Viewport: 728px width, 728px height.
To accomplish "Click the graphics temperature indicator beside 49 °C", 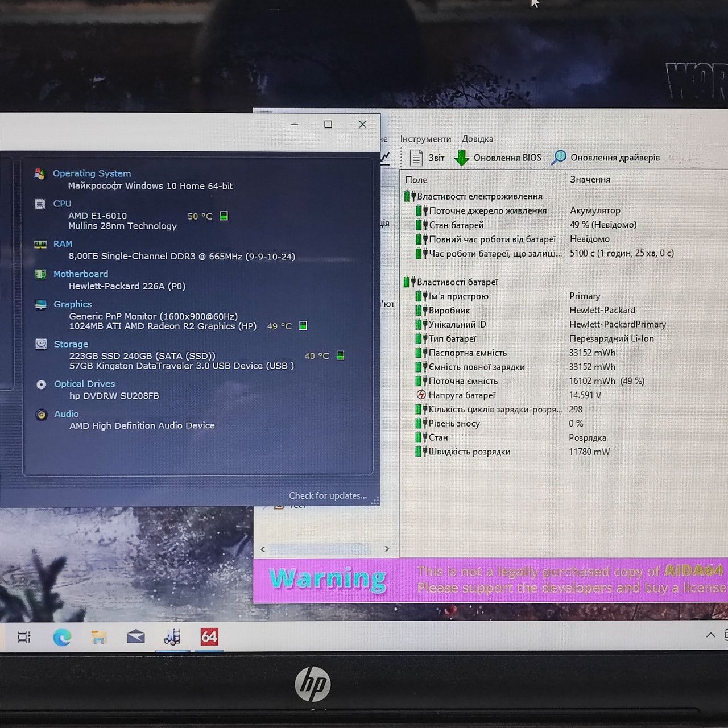I will coord(303,326).
